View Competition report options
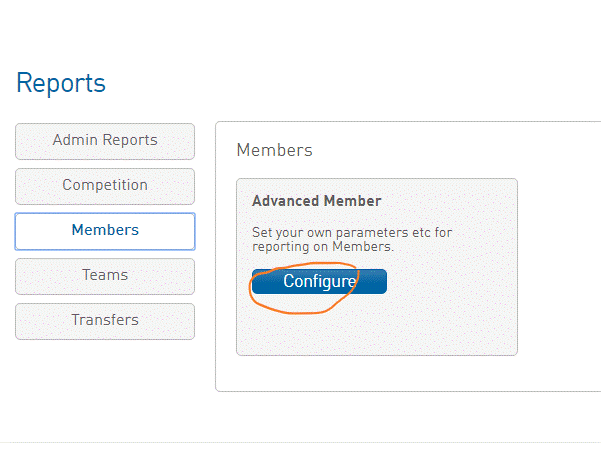 tap(105, 186)
